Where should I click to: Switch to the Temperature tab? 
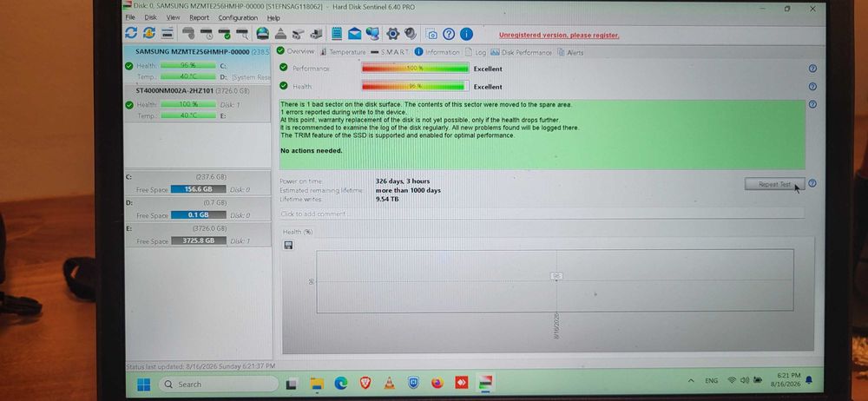(x=343, y=52)
